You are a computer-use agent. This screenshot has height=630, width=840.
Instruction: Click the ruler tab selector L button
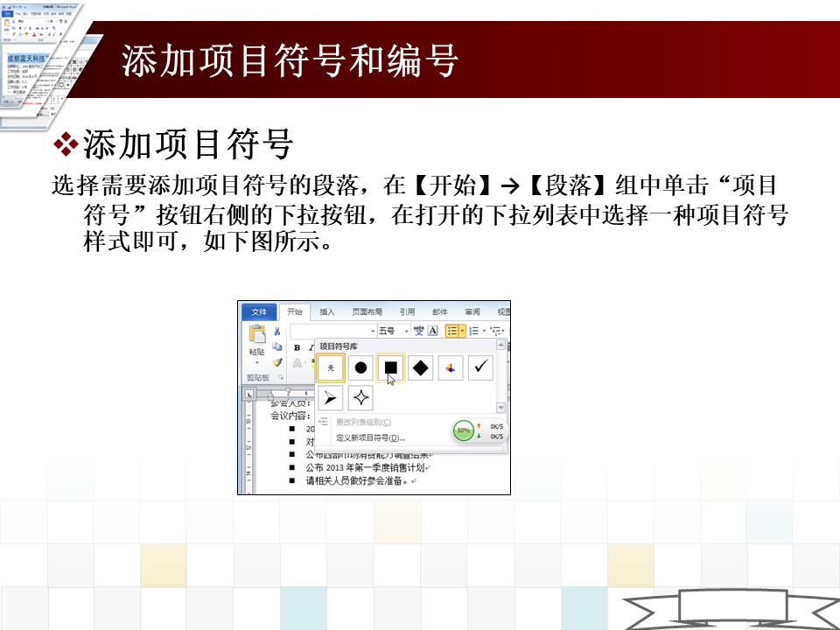[249, 395]
